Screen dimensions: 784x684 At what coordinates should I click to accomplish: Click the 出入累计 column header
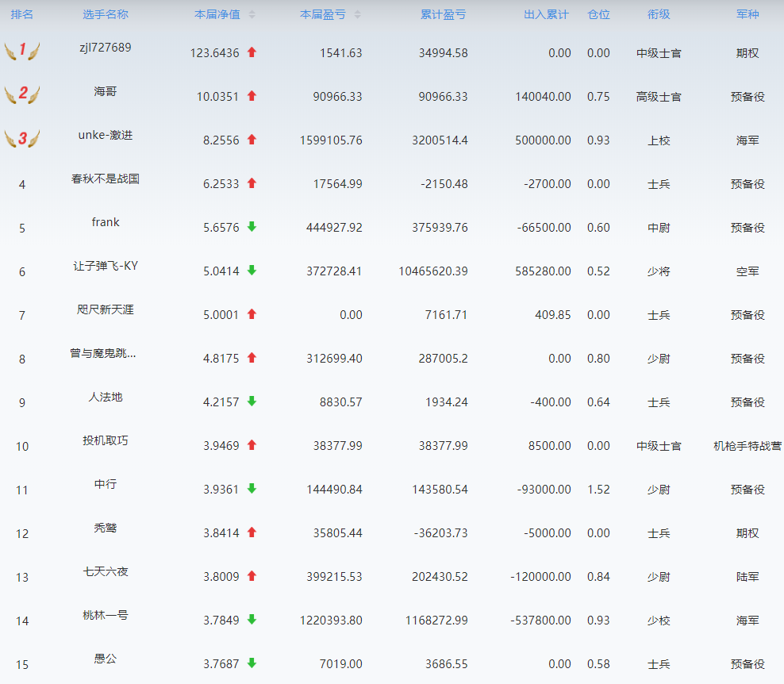click(x=547, y=14)
